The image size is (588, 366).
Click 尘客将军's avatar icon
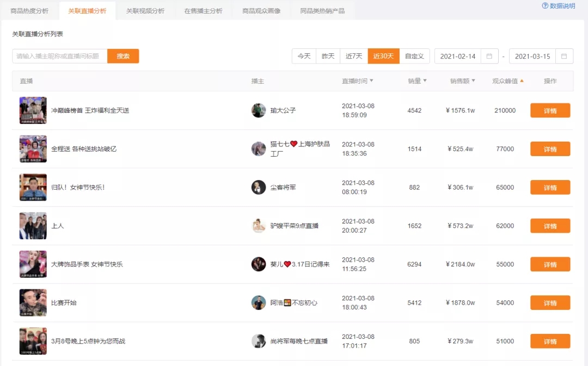(258, 187)
